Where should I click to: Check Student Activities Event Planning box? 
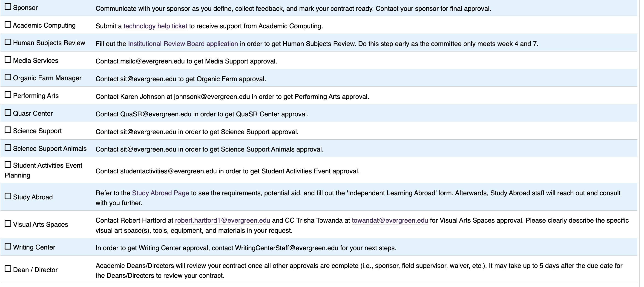click(8, 164)
